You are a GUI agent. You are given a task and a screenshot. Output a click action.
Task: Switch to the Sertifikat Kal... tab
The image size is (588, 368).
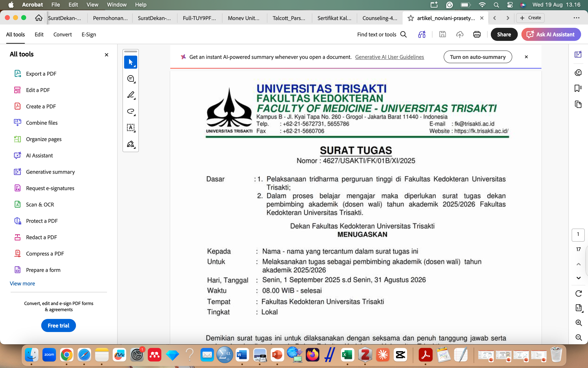pyautogui.click(x=334, y=18)
